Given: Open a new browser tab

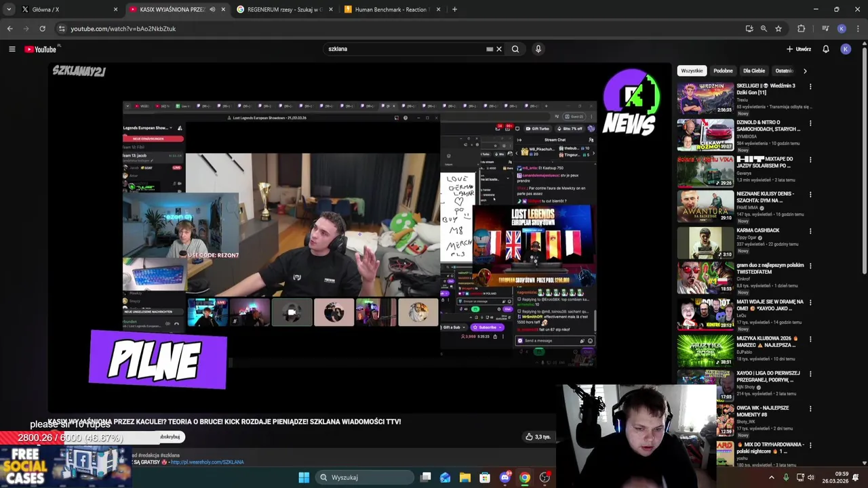Looking at the screenshot, I should (454, 9).
